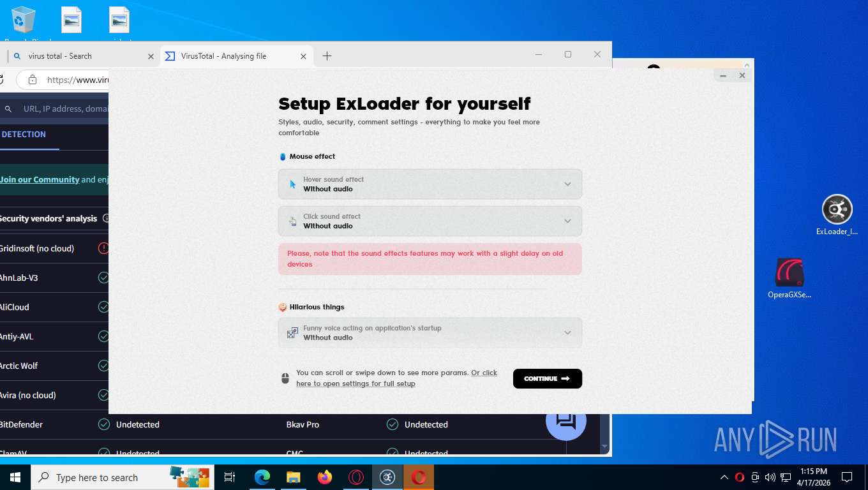Click the Antiy-AVL check mark icon
This screenshot has width=868, height=490.
(x=103, y=336)
